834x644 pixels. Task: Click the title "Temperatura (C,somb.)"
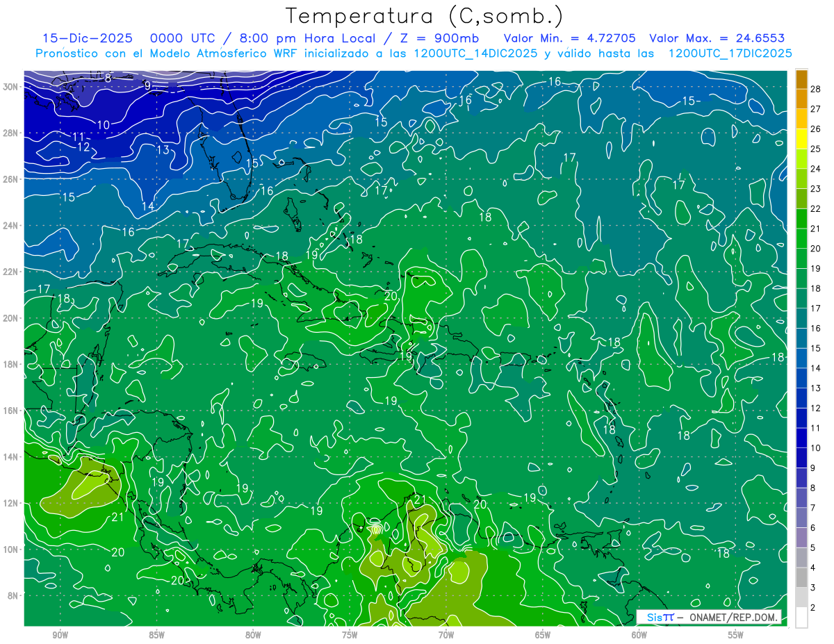[425, 16]
